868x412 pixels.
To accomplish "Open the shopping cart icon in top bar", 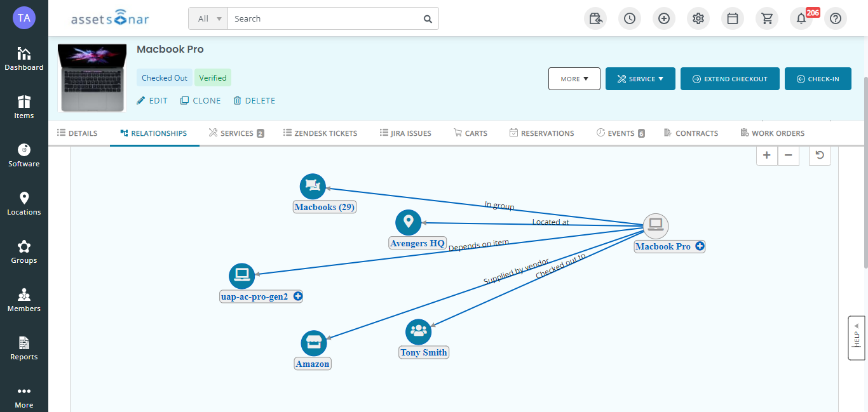I will tap(767, 18).
